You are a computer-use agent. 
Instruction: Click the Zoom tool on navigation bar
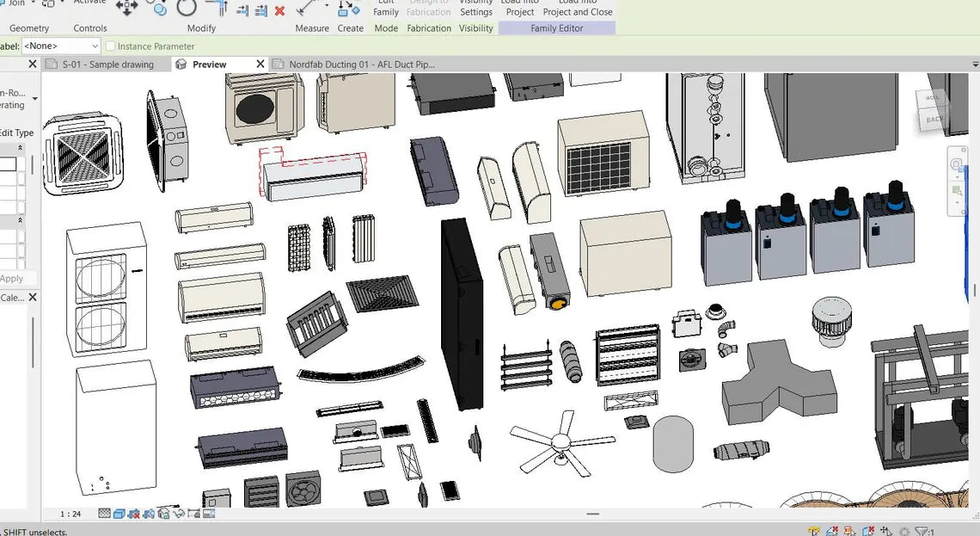pos(956,189)
